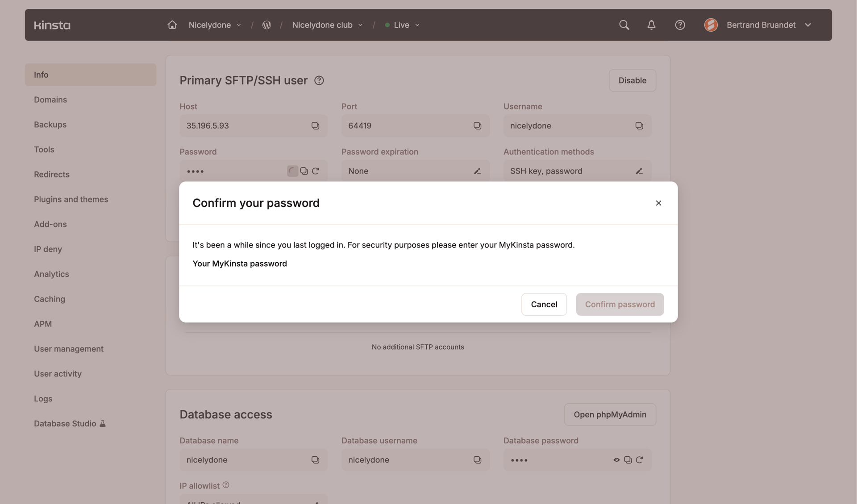Regenerate the SFTP password

(316, 171)
